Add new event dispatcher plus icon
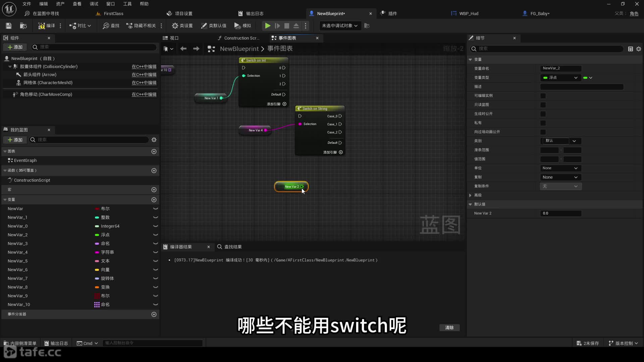644x362 pixels. (154, 314)
